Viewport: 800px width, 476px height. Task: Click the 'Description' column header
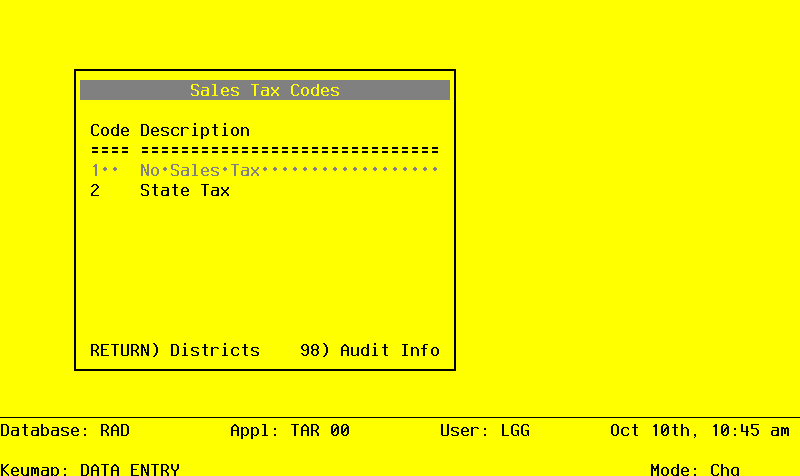(x=195, y=131)
